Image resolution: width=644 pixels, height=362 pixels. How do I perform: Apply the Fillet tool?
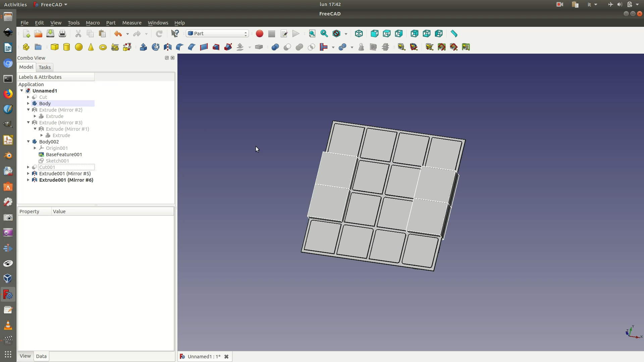(179, 47)
